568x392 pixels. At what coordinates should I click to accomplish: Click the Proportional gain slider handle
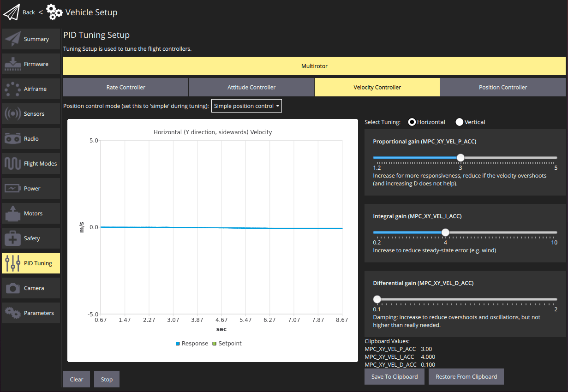coord(460,158)
